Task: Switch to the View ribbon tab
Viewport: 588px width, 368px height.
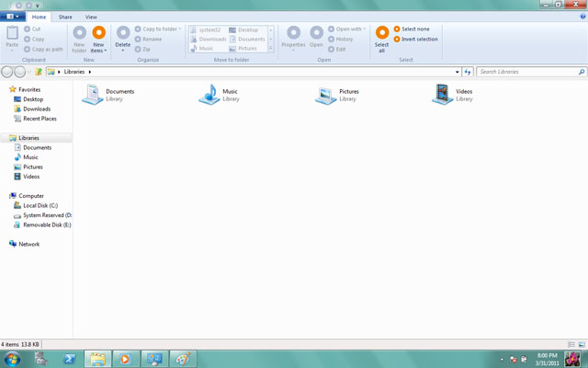Action: pos(91,17)
